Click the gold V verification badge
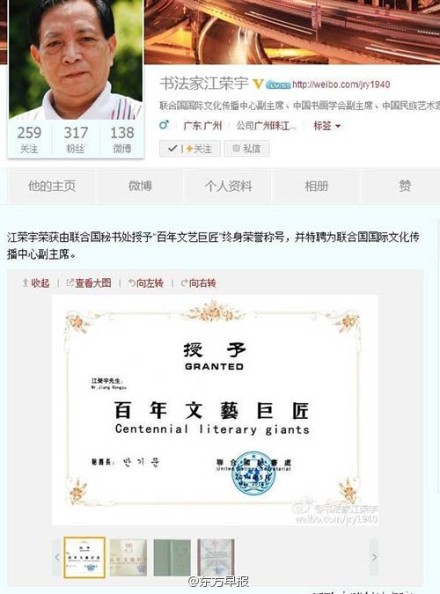Screen dimensions: 440x594 coord(258,84)
